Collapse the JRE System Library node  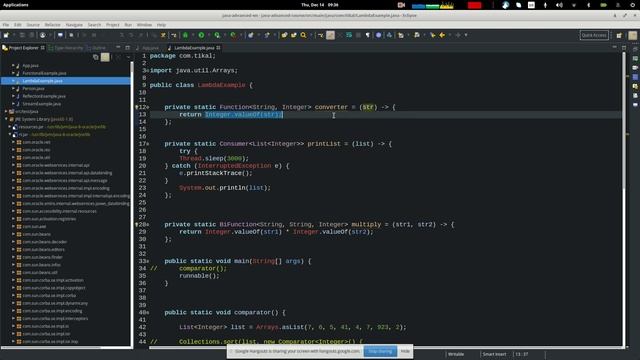(x=7, y=119)
